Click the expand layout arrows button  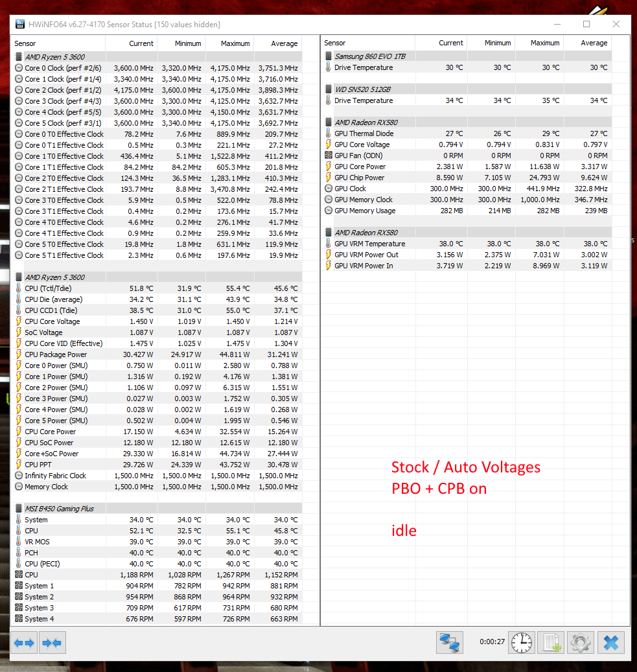tap(24, 642)
